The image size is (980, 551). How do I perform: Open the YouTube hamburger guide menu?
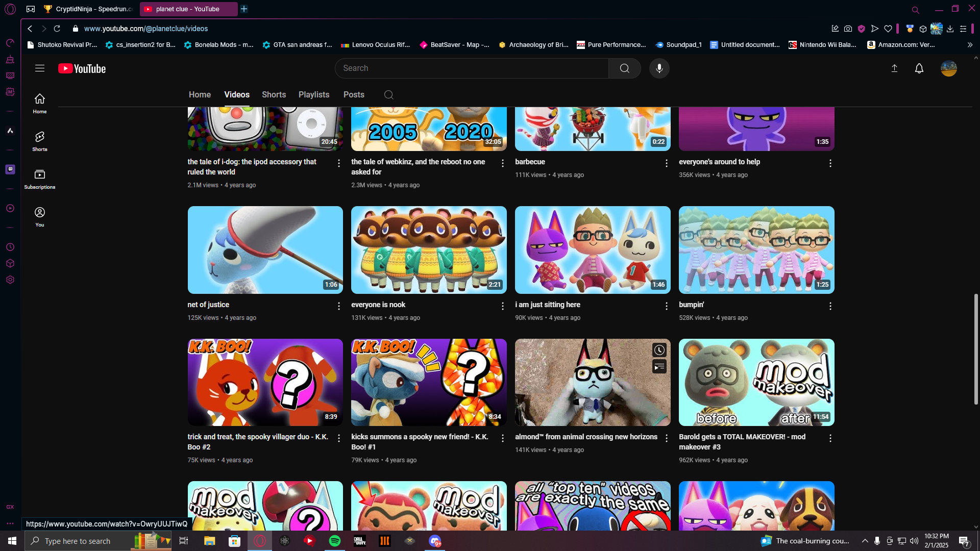coord(40,68)
